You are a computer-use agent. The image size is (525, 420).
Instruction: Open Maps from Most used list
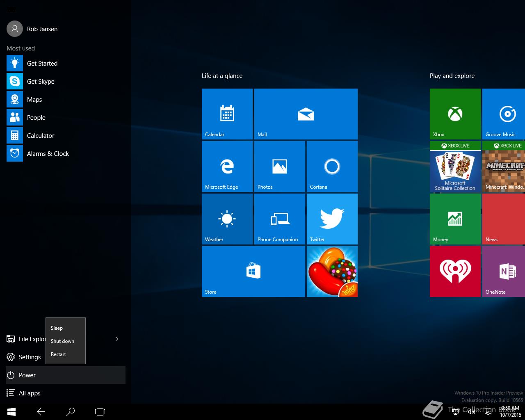(x=66, y=99)
